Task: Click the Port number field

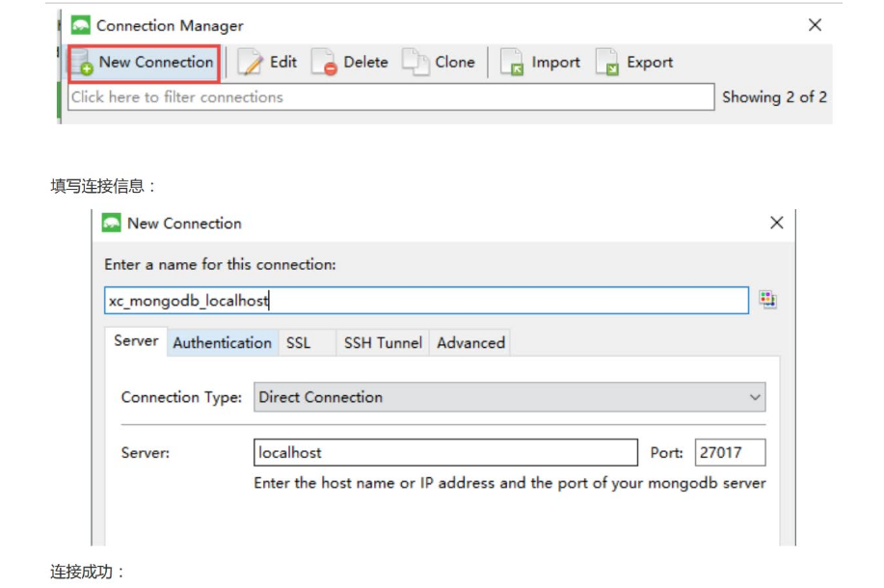Action: pyautogui.click(x=730, y=453)
